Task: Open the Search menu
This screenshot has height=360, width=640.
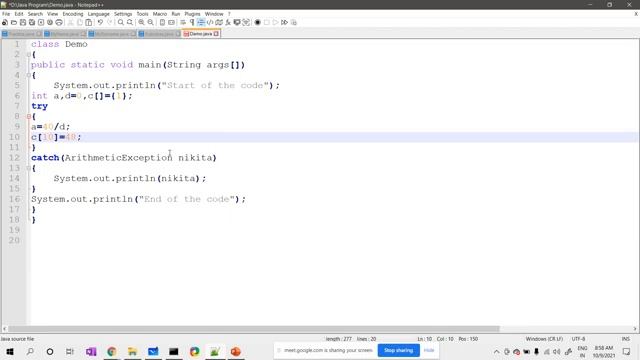Action: (x=35, y=14)
